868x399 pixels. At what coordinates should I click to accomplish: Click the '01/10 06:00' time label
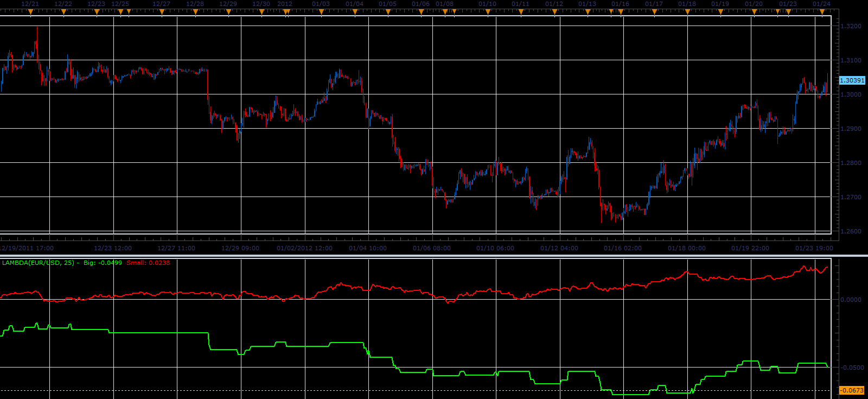[x=495, y=248]
